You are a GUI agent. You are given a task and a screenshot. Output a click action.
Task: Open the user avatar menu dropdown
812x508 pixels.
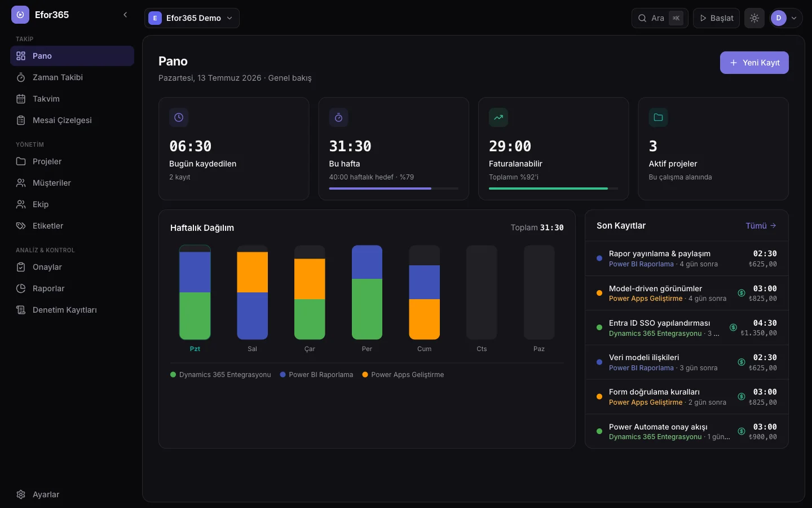(x=786, y=18)
